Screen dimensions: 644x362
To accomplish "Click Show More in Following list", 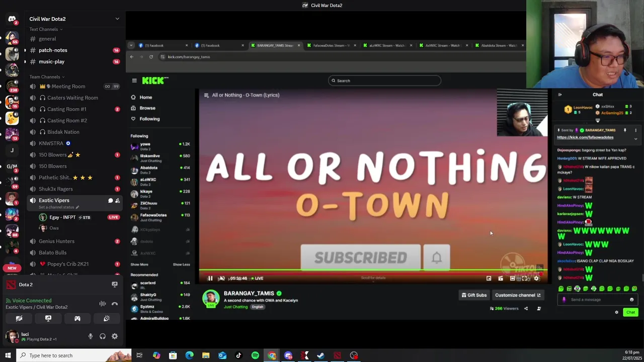I will pyautogui.click(x=139, y=264).
